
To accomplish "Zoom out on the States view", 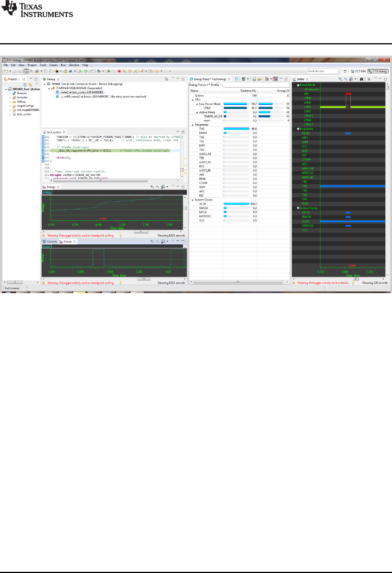I will pyautogui.click(x=345, y=79).
